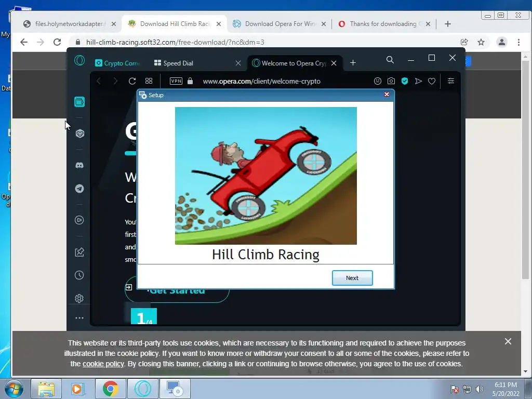
Task: Open a new Chrome tab
Action: point(448,24)
